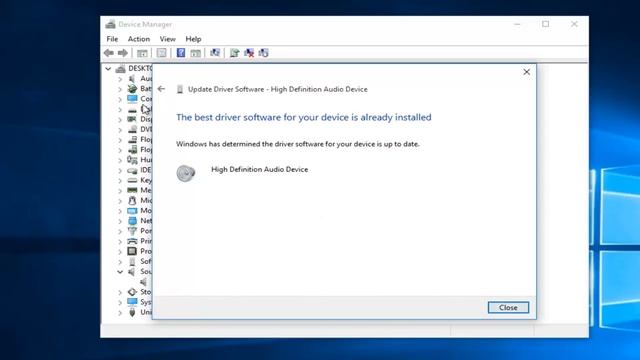This screenshot has width=640, height=360.
Task: Select the network adapter icon on Net row
Action: (132, 221)
